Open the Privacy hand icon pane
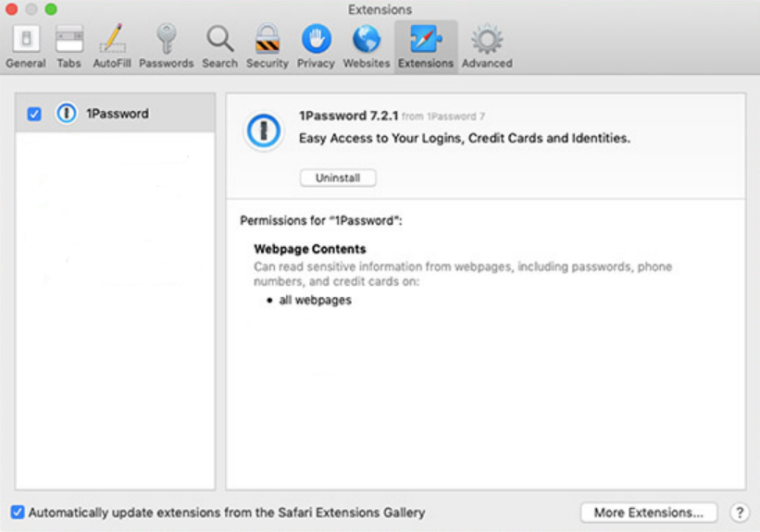The image size is (760, 532). point(316,47)
